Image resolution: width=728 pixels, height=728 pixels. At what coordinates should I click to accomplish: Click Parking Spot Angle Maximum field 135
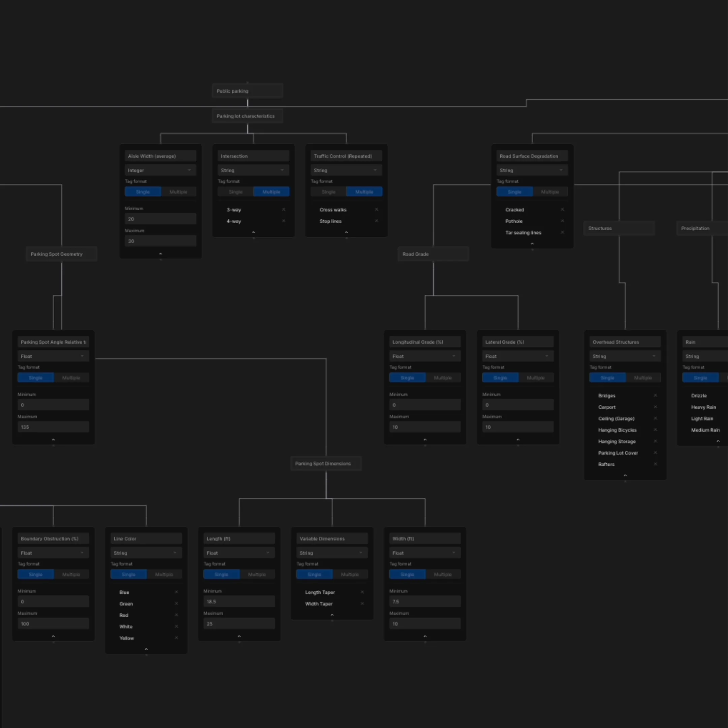click(53, 427)
